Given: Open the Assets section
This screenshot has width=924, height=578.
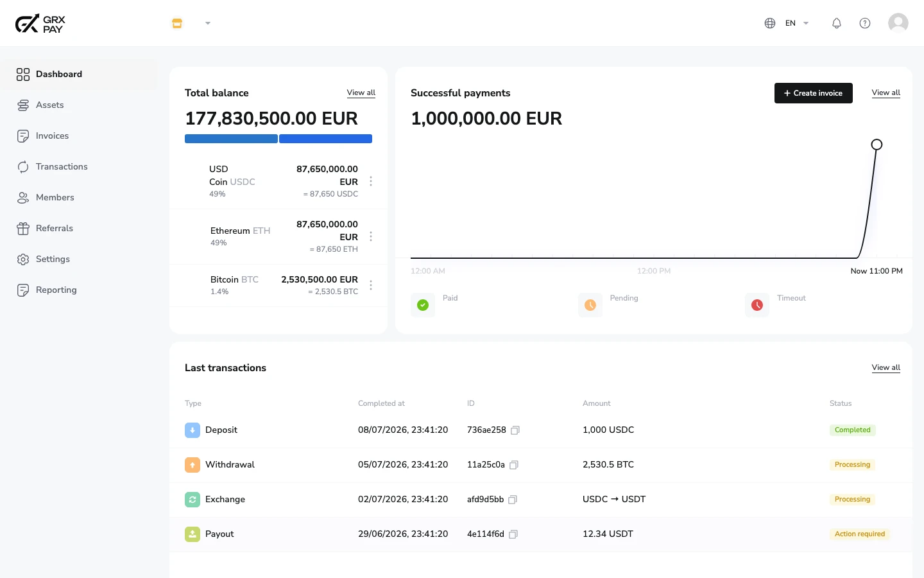Looking at the screenshot, I should pos(78,105).
